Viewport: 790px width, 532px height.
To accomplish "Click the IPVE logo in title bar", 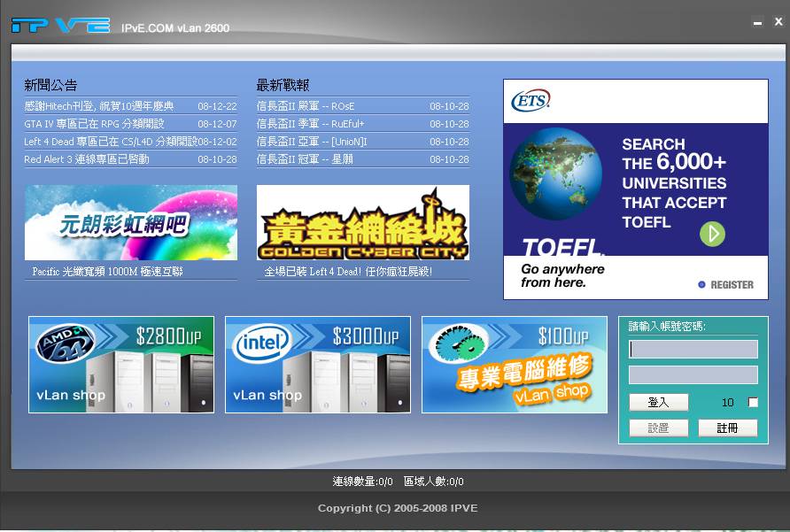I will click(60, 26).
